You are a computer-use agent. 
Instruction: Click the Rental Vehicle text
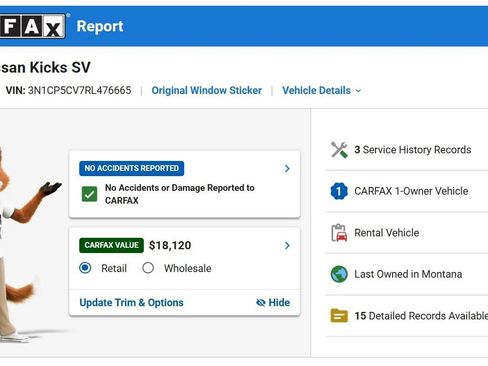pyautogui.click(x=387, y=233)
